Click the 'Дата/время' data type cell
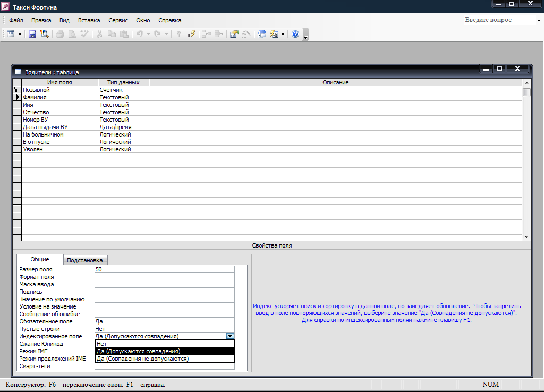This screenshot has height=392, width=544. (123, 127)
